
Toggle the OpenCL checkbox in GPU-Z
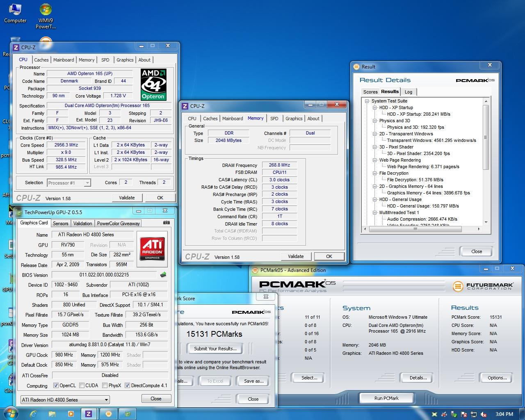tap(56, 386)
